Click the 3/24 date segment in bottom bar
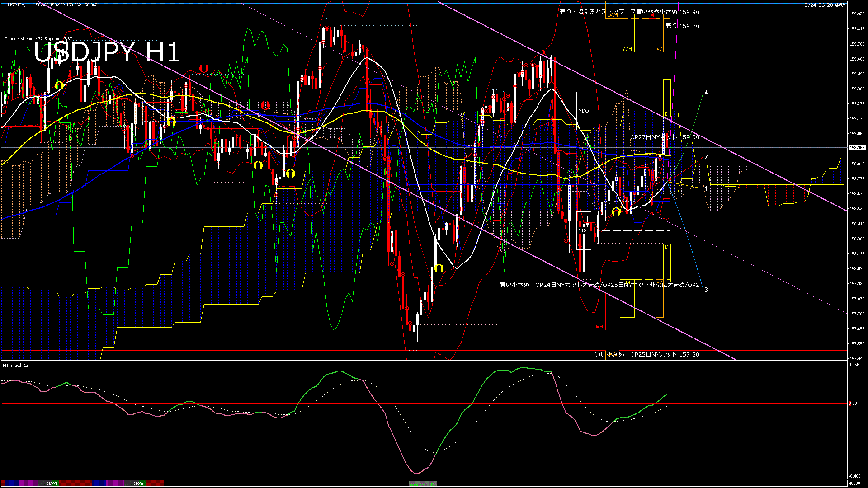Screen dimensions: 868x488 point(52,483)
